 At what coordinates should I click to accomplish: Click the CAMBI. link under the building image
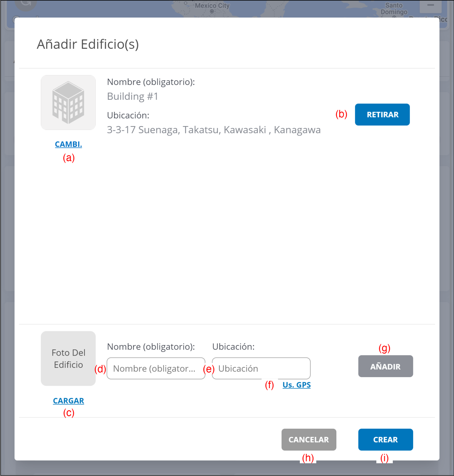[68, 144]
